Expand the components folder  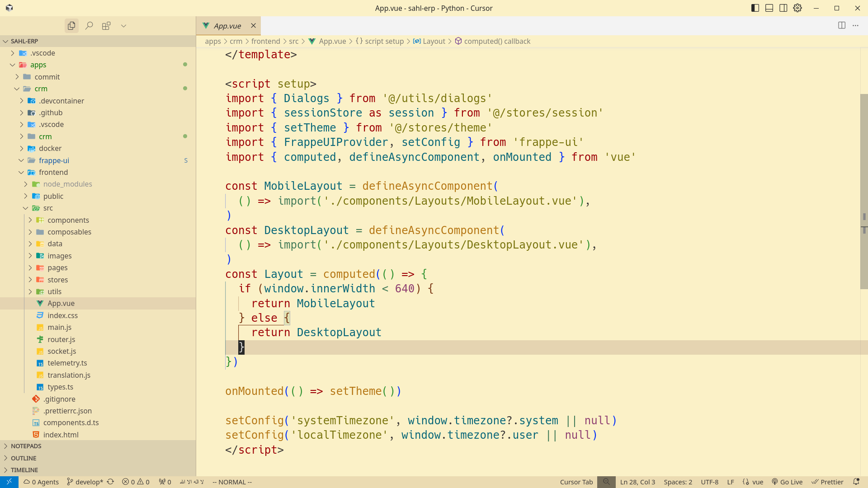coord(68,220)
